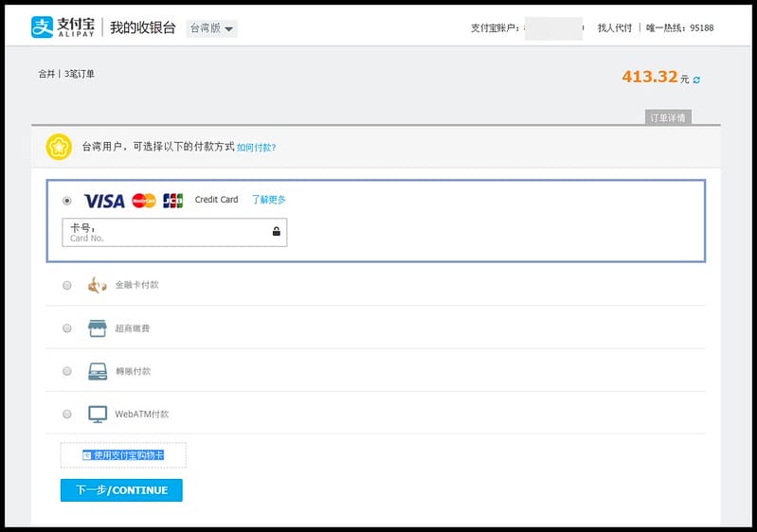Click the 413.32 元 amount text
The image size is (757, 532).
[656, 78]
